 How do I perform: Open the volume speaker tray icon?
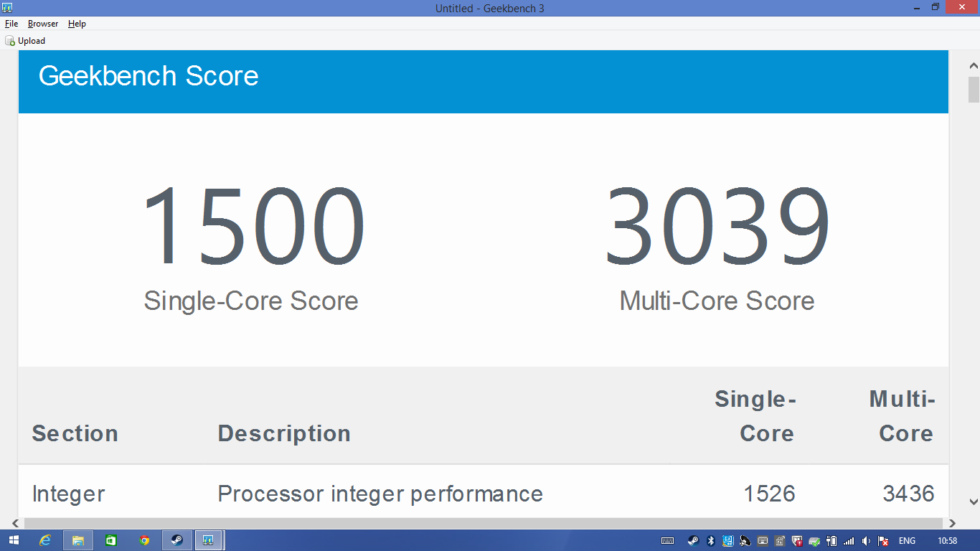pyautogui.click(x=866, y=541)
